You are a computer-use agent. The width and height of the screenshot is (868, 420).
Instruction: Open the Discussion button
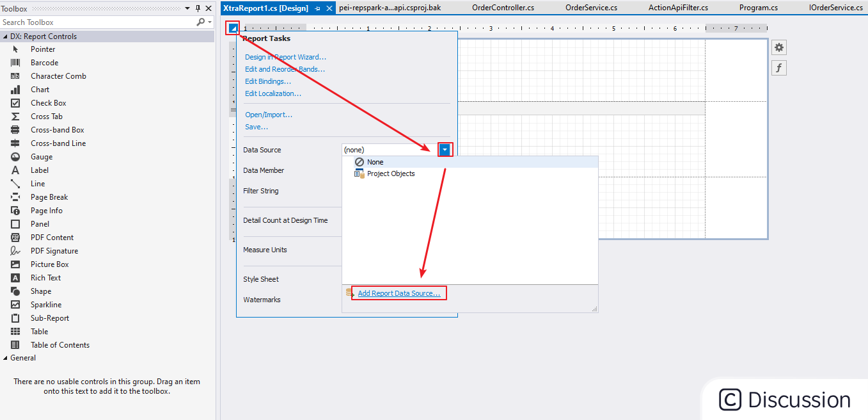click(x=785, y=400)
